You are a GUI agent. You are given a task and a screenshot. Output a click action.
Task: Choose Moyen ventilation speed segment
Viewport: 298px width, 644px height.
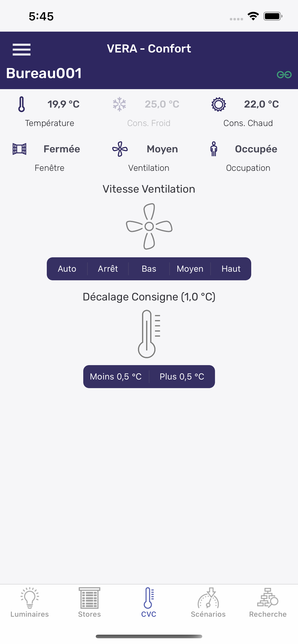(190, 269)
